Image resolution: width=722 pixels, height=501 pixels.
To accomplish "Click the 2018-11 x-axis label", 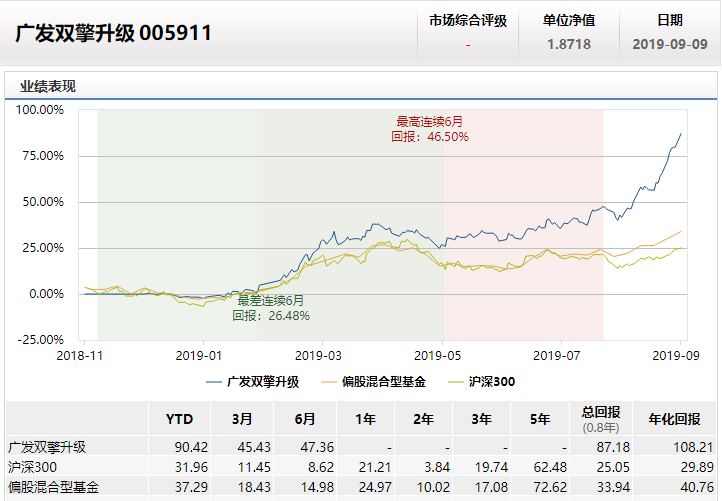I will click(x=80, y=355).
